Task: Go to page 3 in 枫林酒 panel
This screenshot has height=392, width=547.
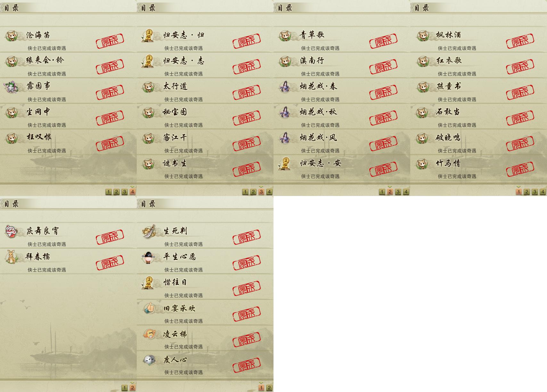Action: coord(535,192)
